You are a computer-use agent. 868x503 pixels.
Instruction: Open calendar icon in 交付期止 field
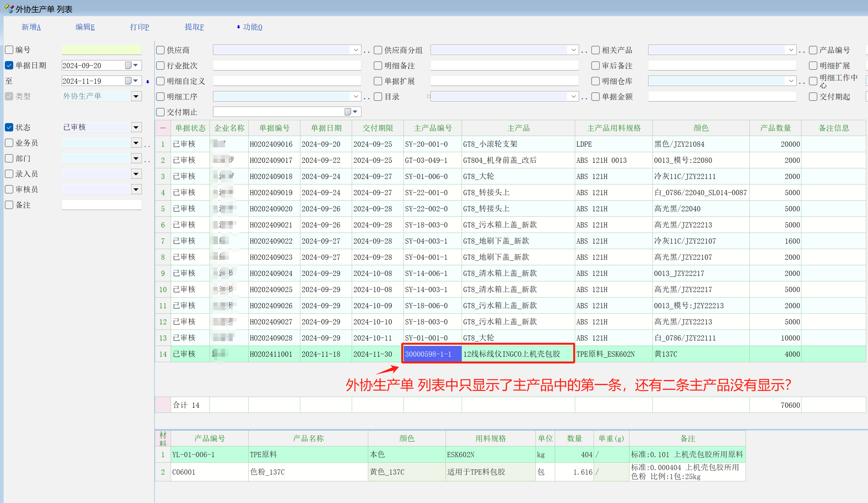(348, 112)
